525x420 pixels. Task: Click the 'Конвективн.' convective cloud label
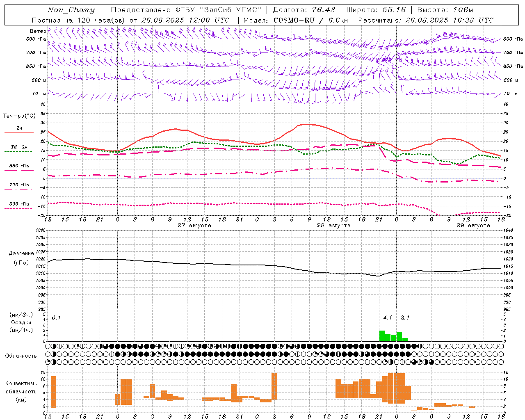pyautogui.click(x=21, y=383)
